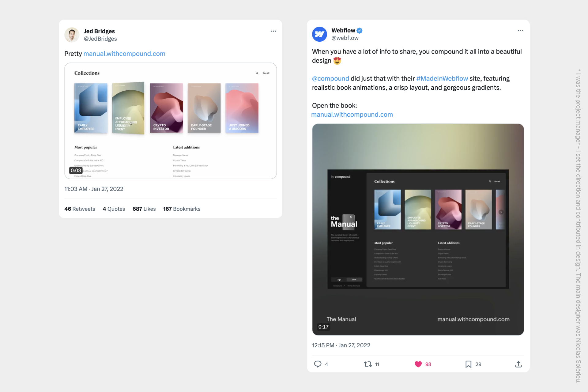Viewport: 588px width, 392px height.
Task: Click 'Understanding Startup Offers' list item
Action: pyautogui.click(x=89, y=166)
